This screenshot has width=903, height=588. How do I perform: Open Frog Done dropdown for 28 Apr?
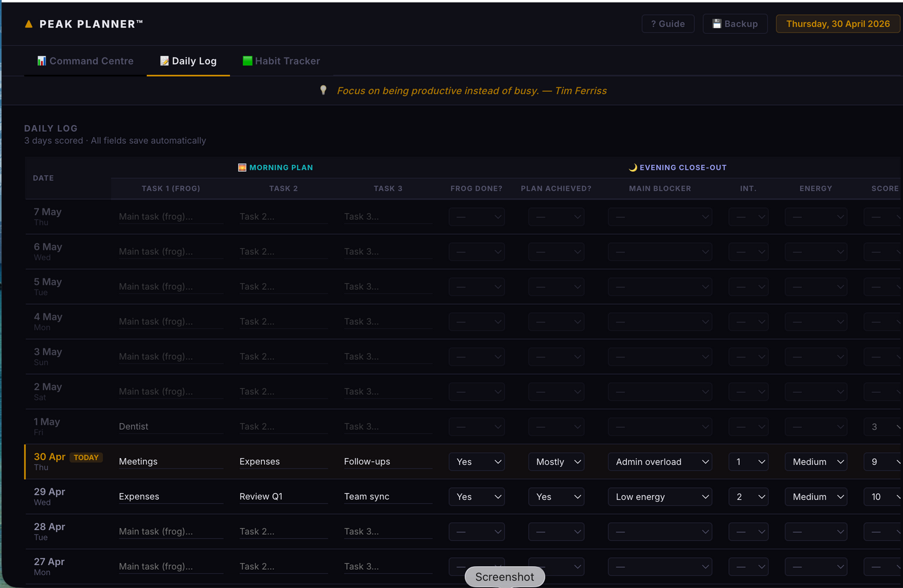[x=477, y=532]
